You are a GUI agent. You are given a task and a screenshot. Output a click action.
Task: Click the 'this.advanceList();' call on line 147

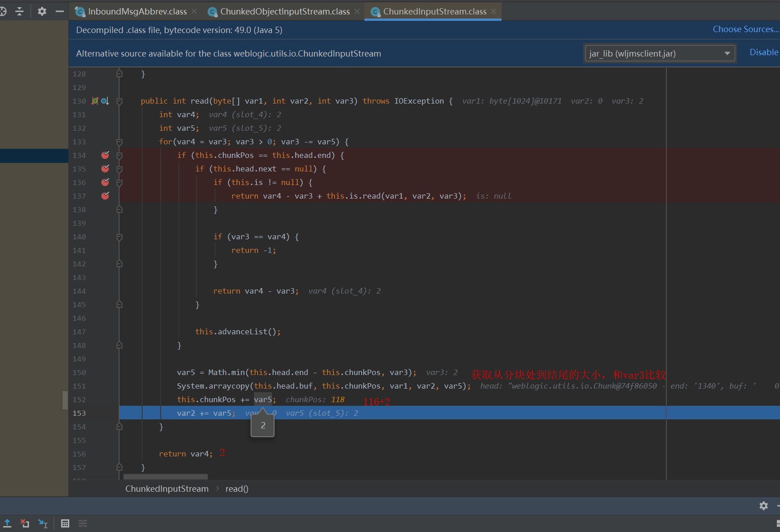(x=238, y=332)
